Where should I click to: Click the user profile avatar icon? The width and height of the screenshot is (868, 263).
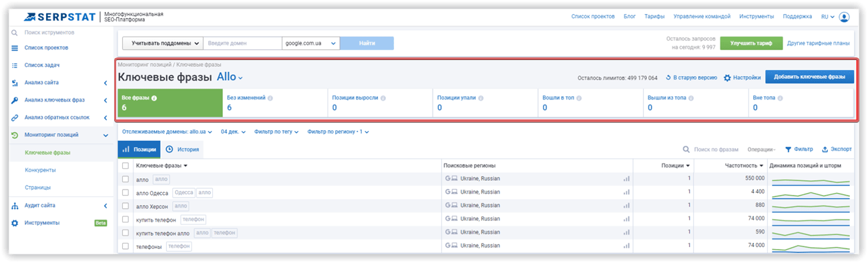845,17
